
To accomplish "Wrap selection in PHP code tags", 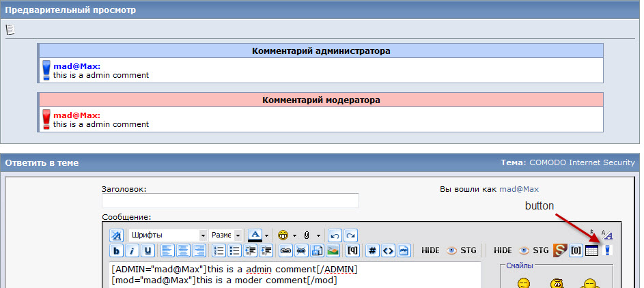I will pos(404,250).
